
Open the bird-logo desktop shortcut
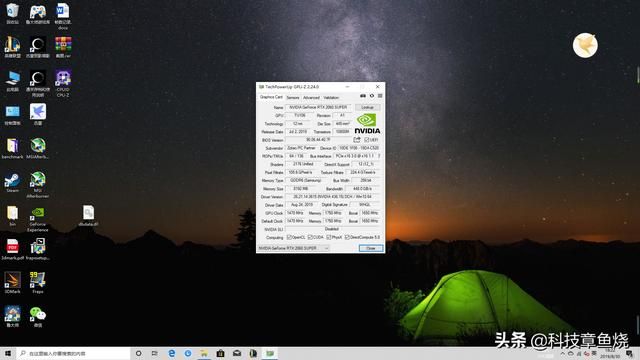click(38, 114)
